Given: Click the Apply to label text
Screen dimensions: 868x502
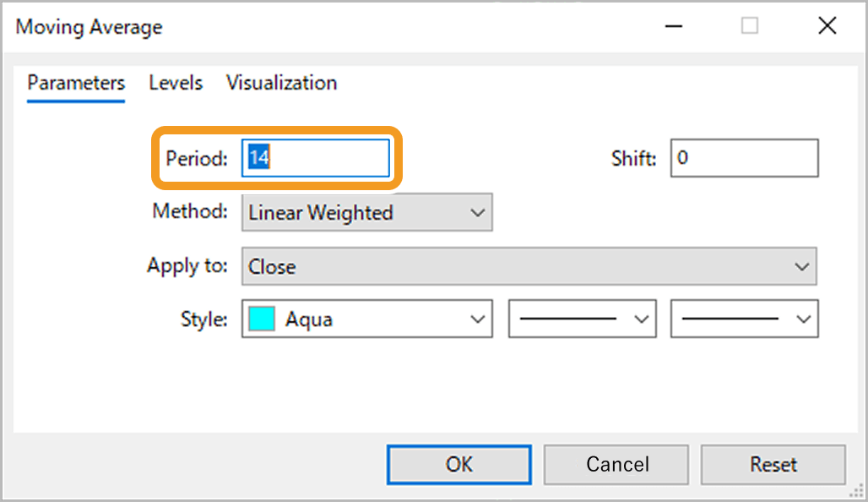Looking at the screenshot, I should pyautogui.click(x=187, y=265).
